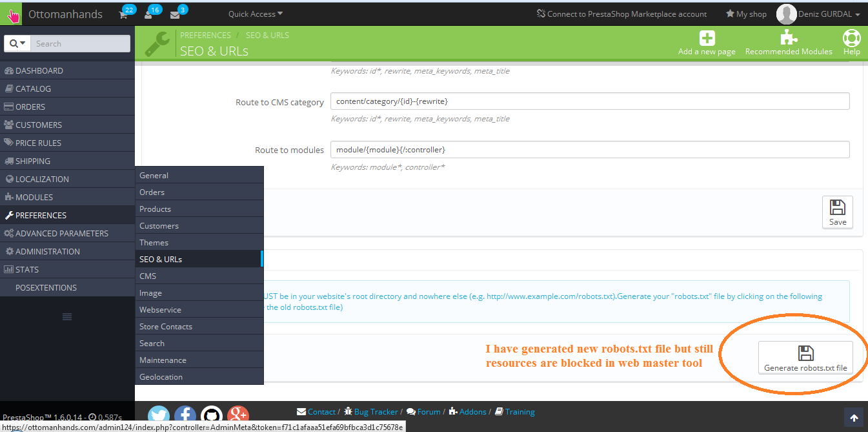Click the Twitter icon in the footer
Screen dimensions: 868x432
click(x=159, y=417)
